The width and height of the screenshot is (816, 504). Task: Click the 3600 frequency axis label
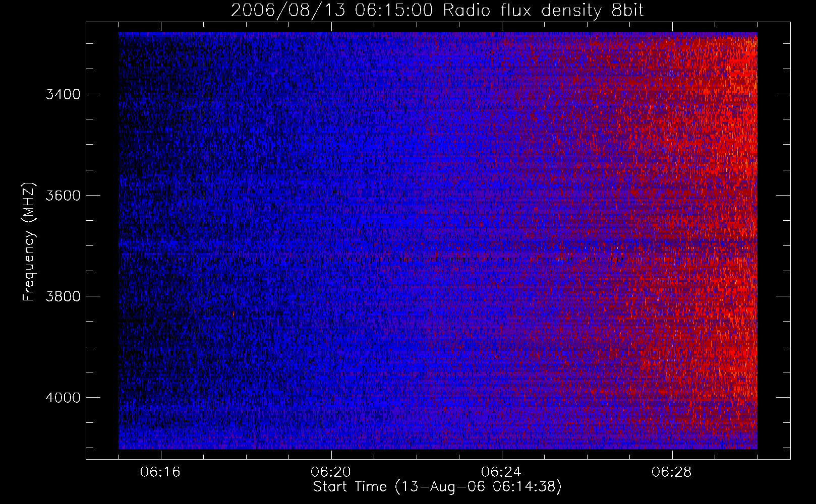point(63,196)
